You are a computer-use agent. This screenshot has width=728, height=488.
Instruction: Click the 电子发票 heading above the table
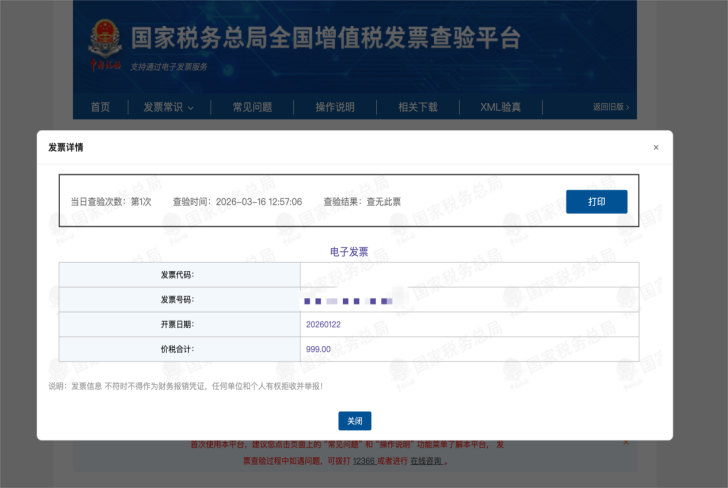point(349,252)
